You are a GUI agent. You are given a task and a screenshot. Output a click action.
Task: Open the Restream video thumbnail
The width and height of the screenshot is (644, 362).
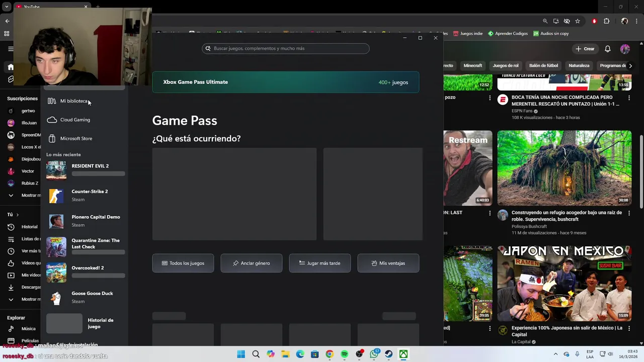click(468, 168)
